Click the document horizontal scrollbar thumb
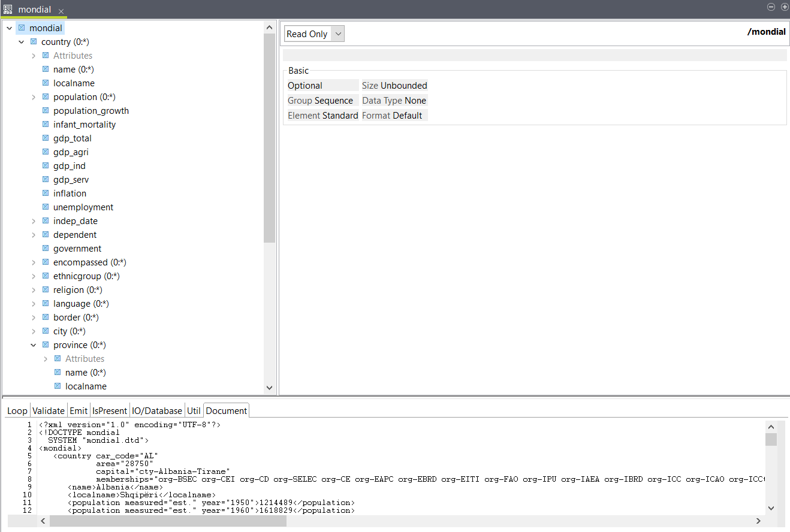The image size is (790, 532). pyautogui.click(x=168, y=521)
